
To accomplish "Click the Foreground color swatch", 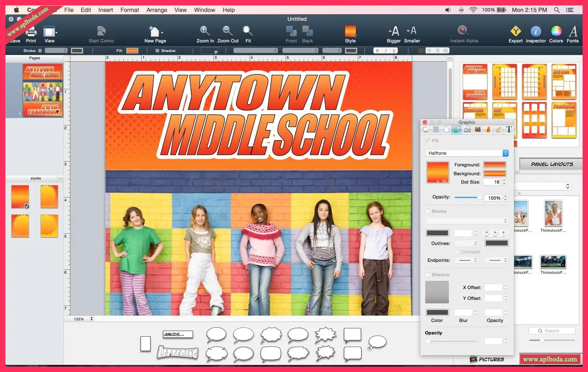I will (495, 165).
